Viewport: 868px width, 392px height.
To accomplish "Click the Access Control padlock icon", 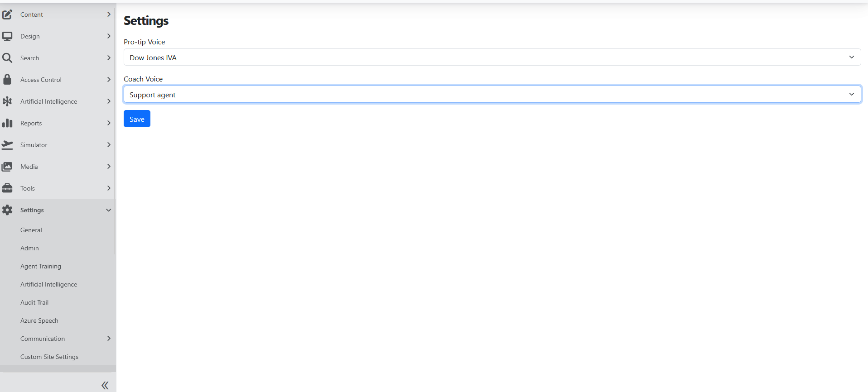I will tap(7, 80).
